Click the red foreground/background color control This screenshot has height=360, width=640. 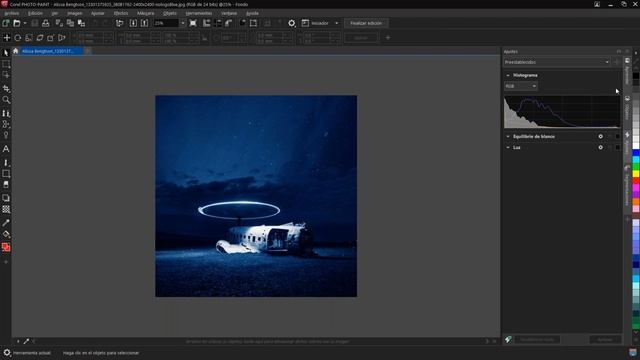[6, 247]
